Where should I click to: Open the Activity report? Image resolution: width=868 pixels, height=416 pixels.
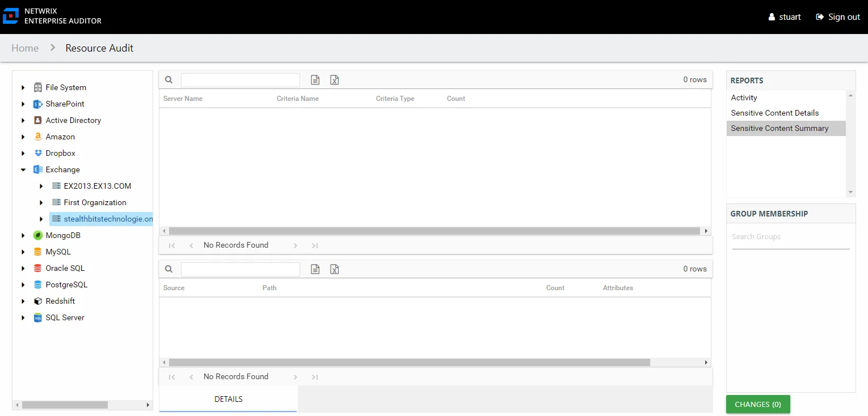pyautogui.click(x=786, y=98)
